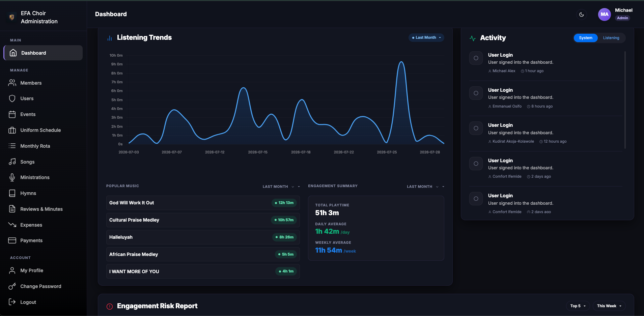Select the Cultural Praise Medley row
The height and width of the screenshot is (316, 644).
[x=203, y=220]
